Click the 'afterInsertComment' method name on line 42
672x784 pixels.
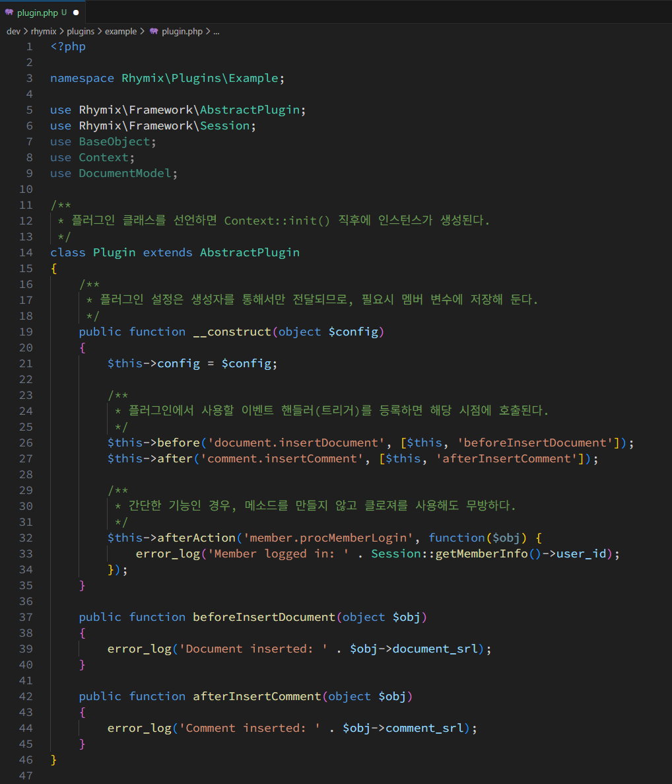pos(256,696)
